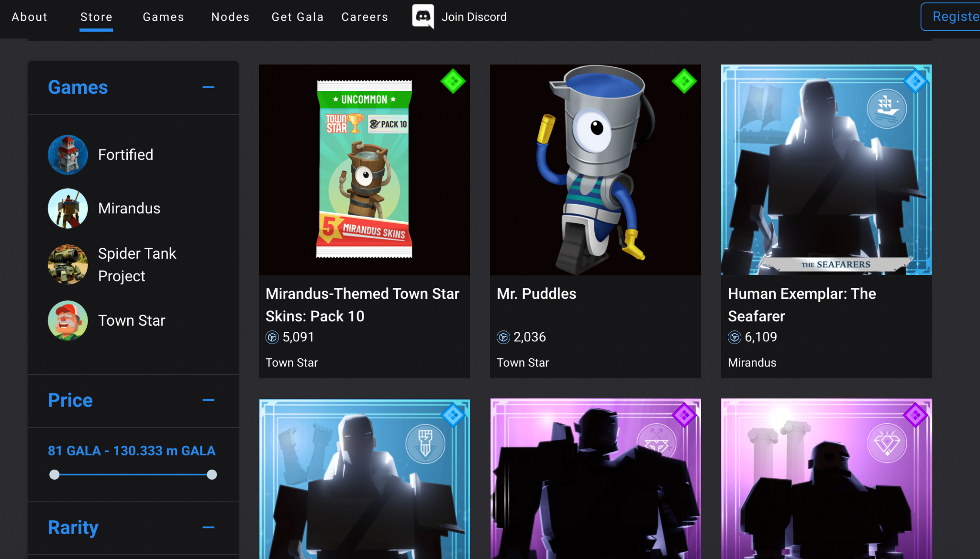Click the 6,109 price value

click(x=761, y=337)
